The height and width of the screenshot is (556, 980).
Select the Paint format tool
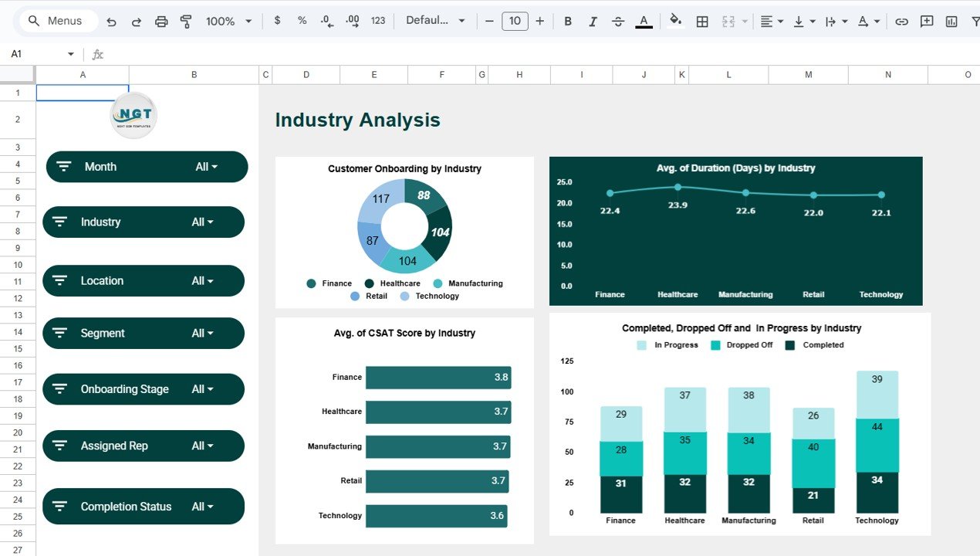coord(186,21)
